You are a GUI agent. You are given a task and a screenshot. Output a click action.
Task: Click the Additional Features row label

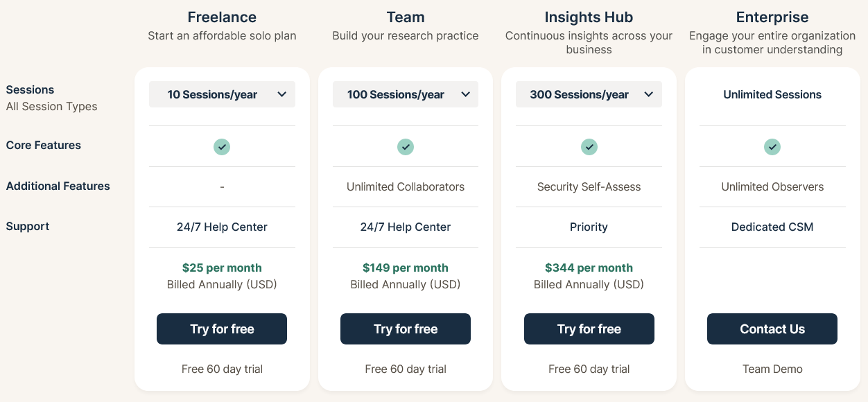[x=58, y=186]
